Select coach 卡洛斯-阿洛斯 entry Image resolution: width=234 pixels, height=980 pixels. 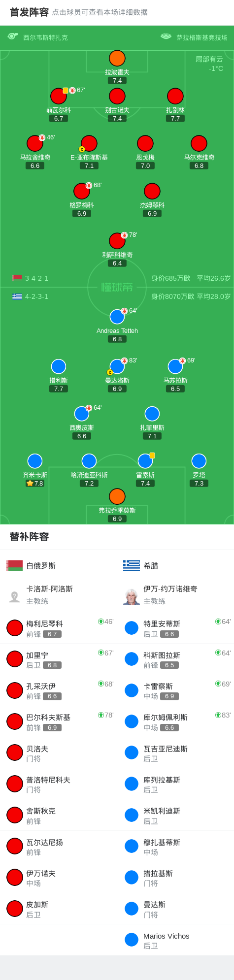point(59,595)
